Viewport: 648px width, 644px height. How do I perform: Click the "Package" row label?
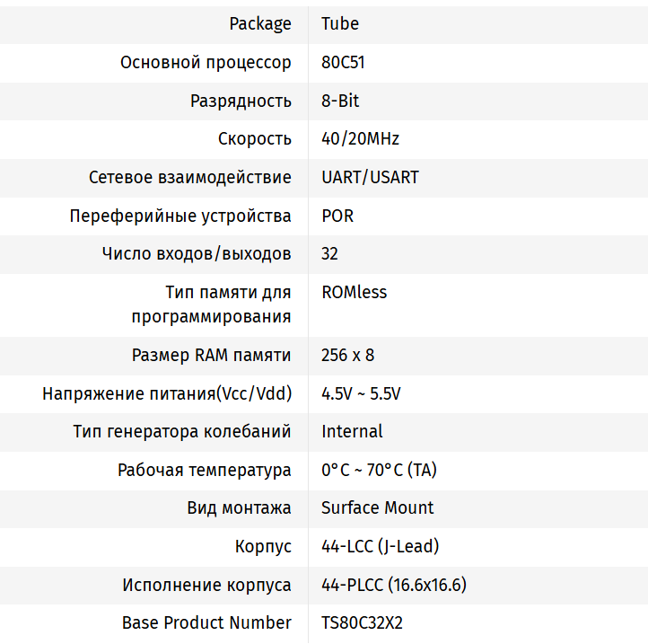[x=260, y=24]
